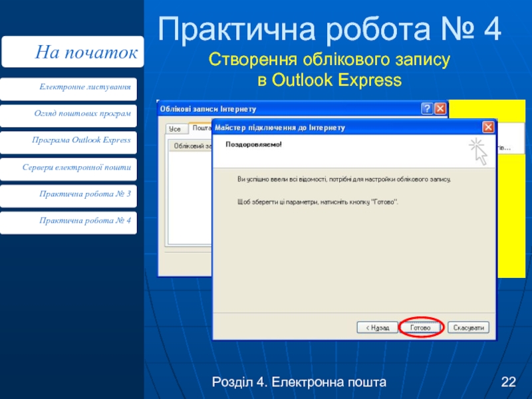Open the Програма Outlook Express section
The image size is (532, 399).
pos(68,142)
